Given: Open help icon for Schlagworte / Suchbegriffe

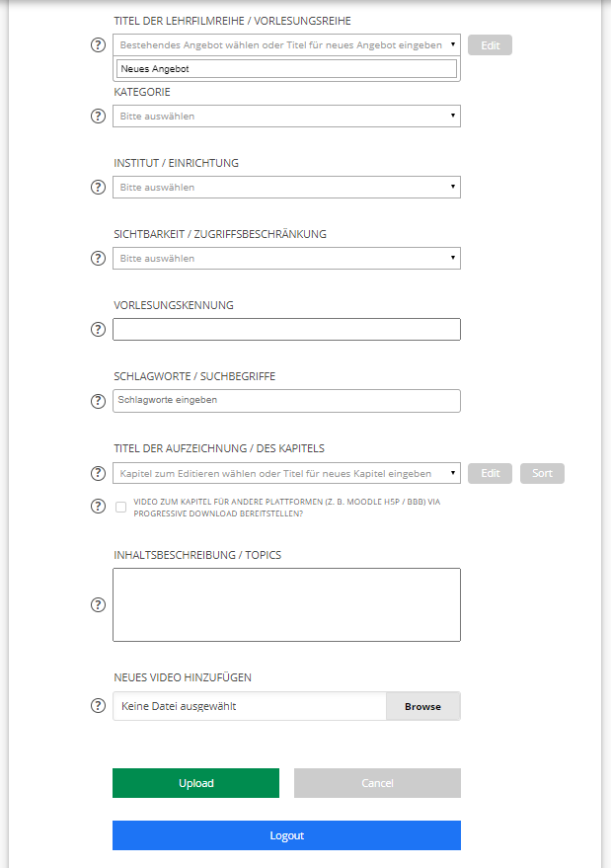Looking at the screenshot, I should tap(98, 401).
